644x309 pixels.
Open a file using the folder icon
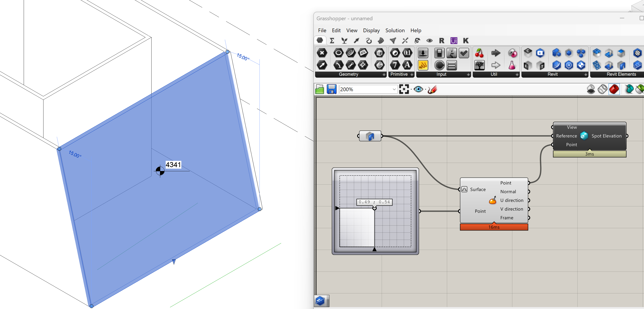[319, 89]
